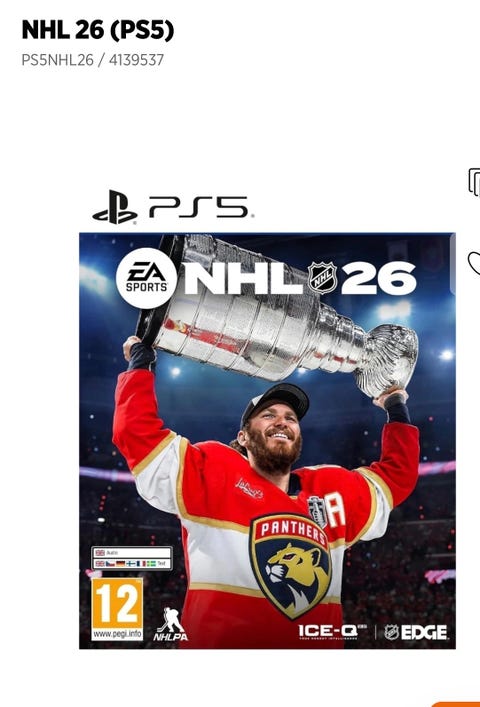This screenshot has height=707, width=480.
Task: Click the alternate captain A patch
Action: [x=335, y=510]
